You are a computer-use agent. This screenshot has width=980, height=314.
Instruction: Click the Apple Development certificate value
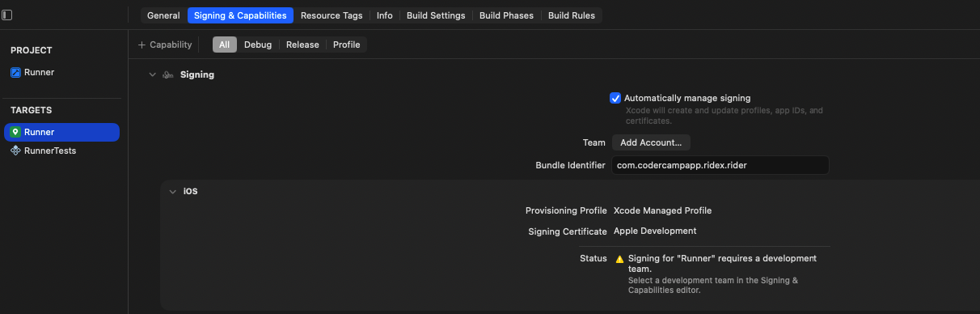click(655, 231)
